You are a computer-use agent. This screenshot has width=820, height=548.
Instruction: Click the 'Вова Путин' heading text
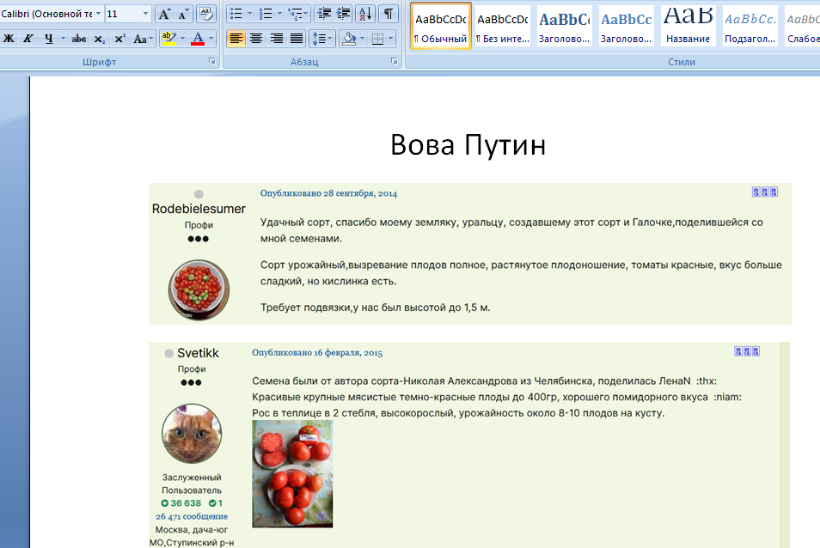(x=468, y=146)
